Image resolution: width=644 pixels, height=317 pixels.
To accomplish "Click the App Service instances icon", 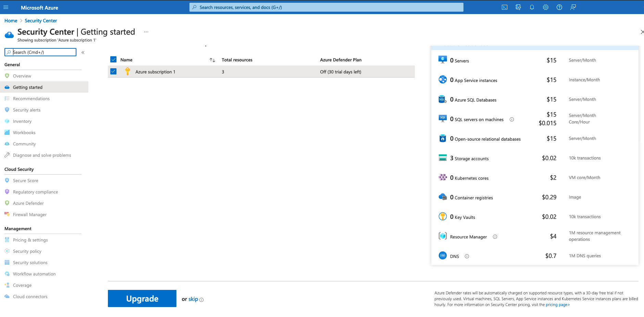I will (x=443, y=79).
